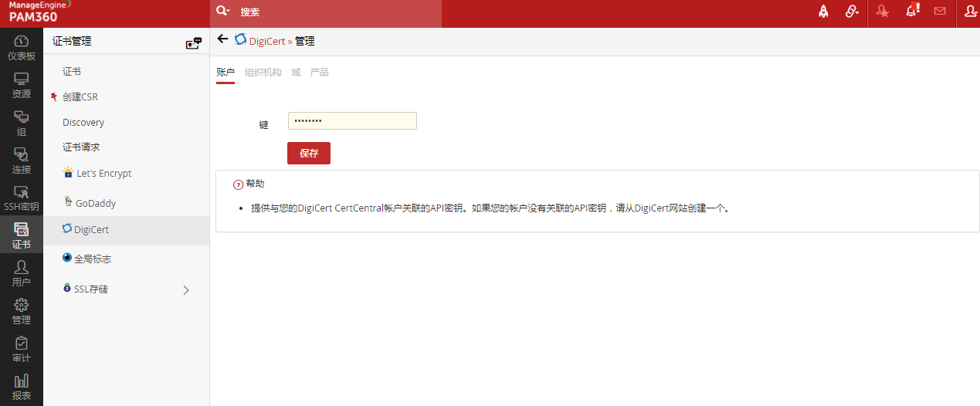
Task: Click the DigiCert breadcrumb link
Action: (267, 41)
